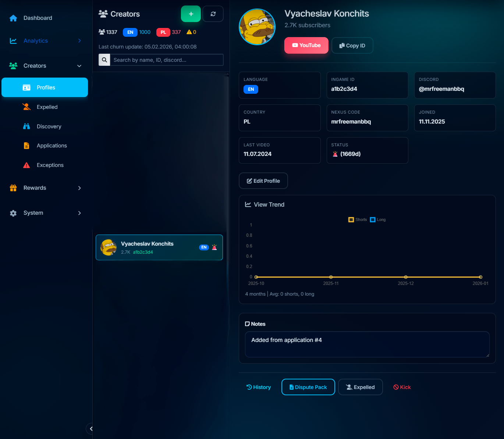This screenshot has width=504, height=439.
Task: Open the Dispute Pack
Action: pyautogui.click(x=308, y=387)
